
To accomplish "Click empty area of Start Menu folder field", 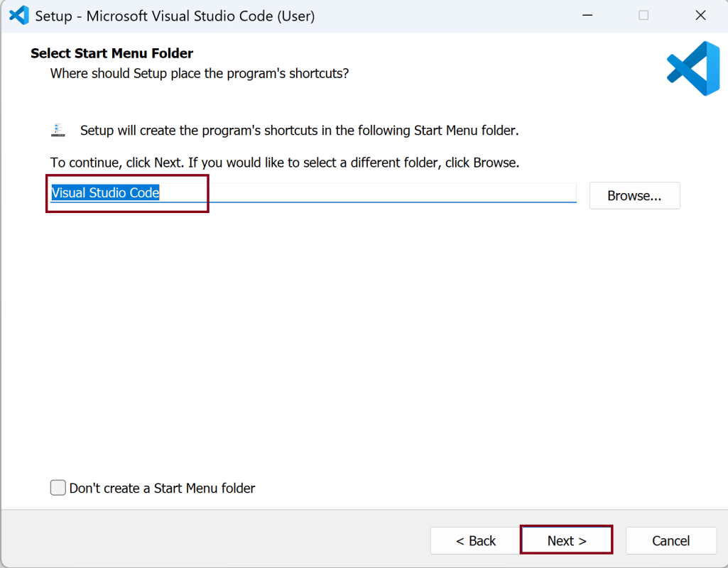I will tap(391, 192).
